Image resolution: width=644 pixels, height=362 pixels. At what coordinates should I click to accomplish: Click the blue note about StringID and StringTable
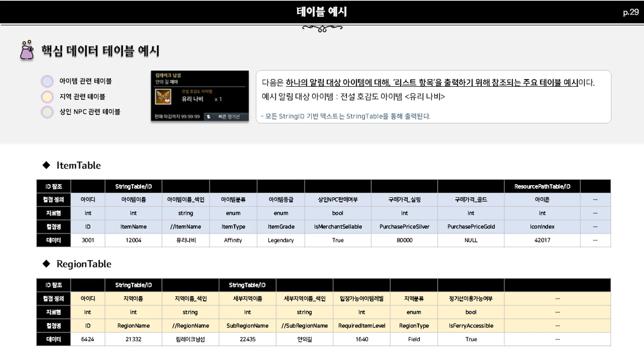(x=346, y=116)
